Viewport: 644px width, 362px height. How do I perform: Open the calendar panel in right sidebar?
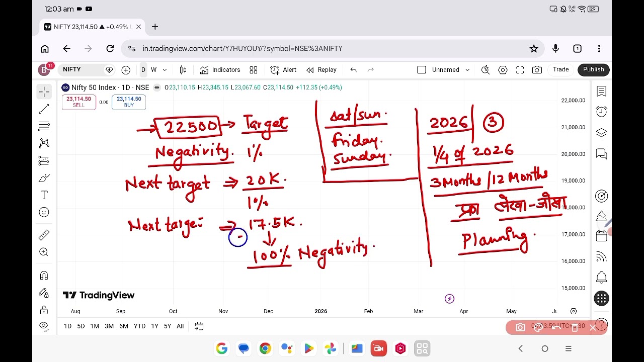point(601,236)
